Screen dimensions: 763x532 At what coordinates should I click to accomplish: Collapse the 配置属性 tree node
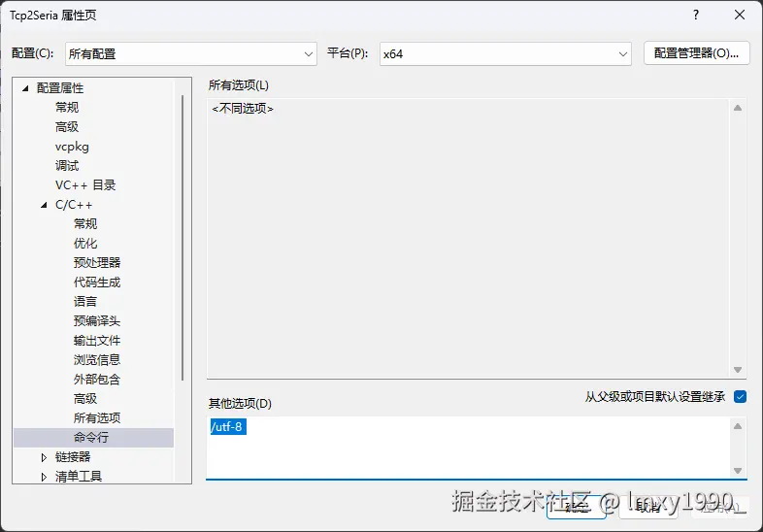pos(26,88)
